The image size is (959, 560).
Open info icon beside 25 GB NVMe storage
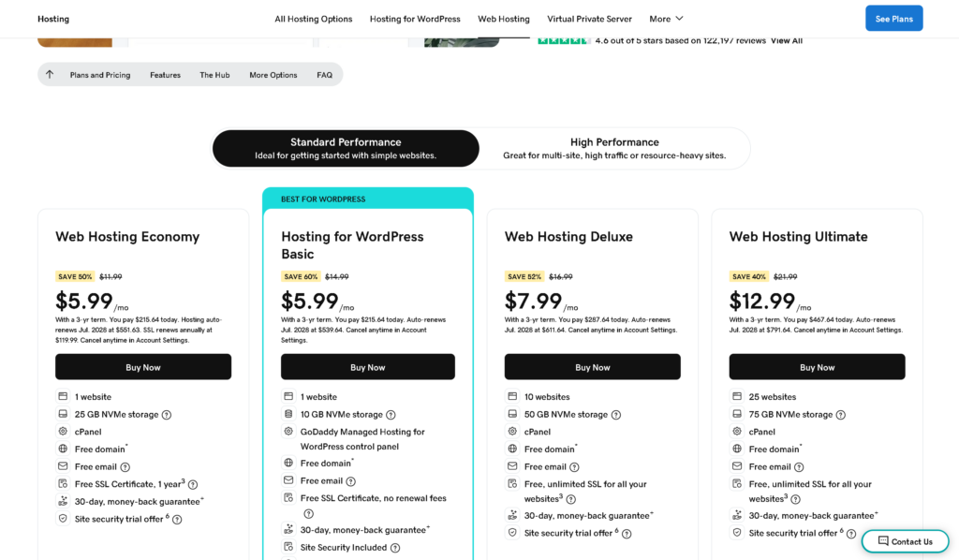(x=167, y=415)
